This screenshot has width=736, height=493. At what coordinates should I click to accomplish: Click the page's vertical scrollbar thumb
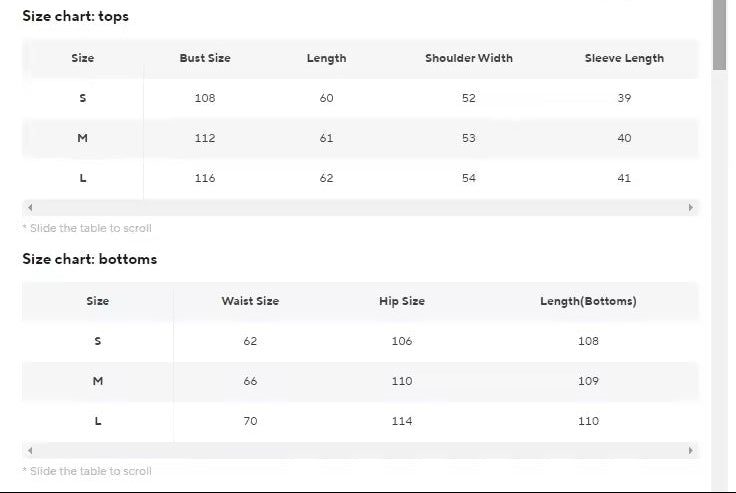click(x=719, y=35)
